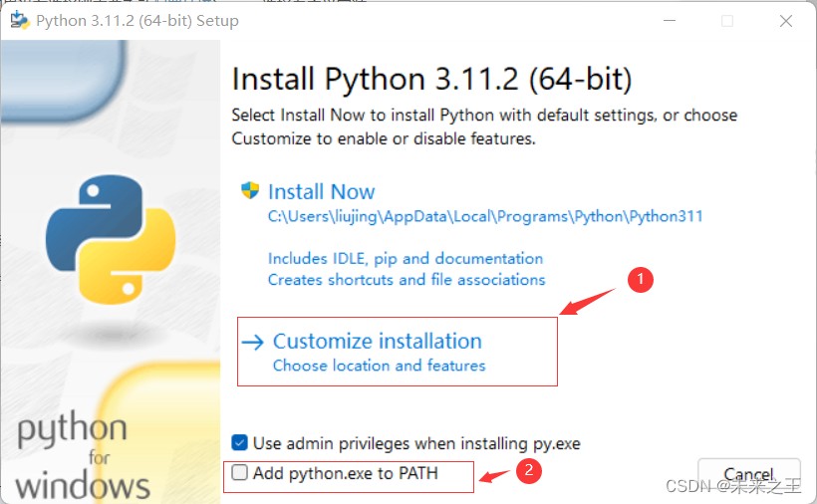
Task: Minimize the Python Setup window
Action: point(672,21)
